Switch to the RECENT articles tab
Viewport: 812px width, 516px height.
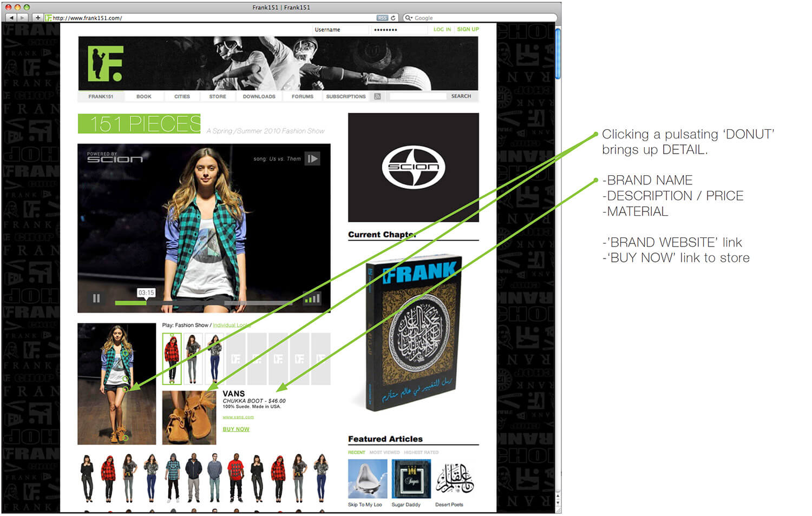357,452
